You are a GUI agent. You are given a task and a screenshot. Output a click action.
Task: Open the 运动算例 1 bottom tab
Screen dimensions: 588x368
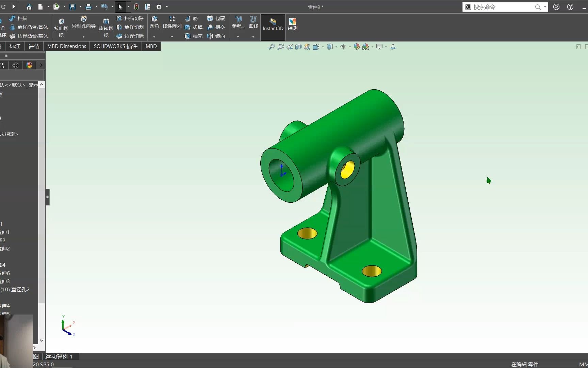point(59,356)
